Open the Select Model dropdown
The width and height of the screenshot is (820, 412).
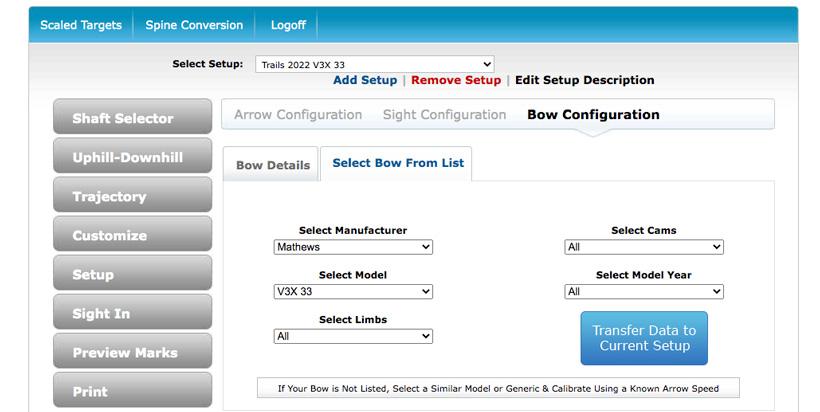pyautogui.click(x=353, y=292)
